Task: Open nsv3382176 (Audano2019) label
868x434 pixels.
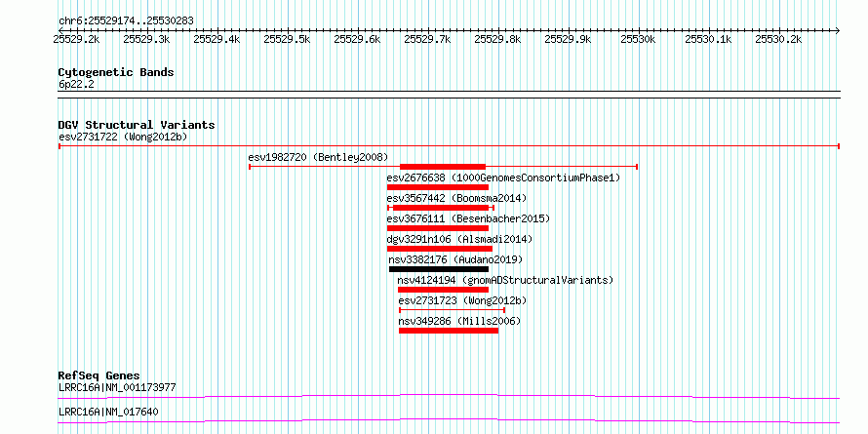Action: coord(455,259)
